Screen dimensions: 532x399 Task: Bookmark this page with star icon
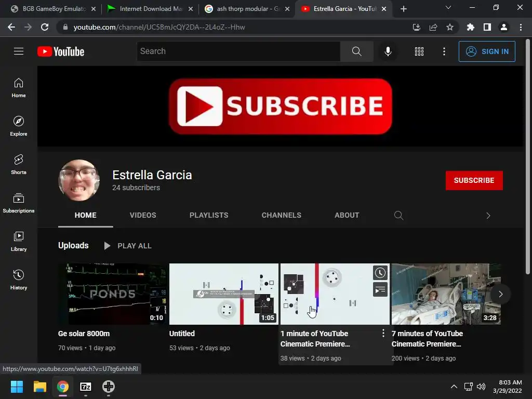449,27
